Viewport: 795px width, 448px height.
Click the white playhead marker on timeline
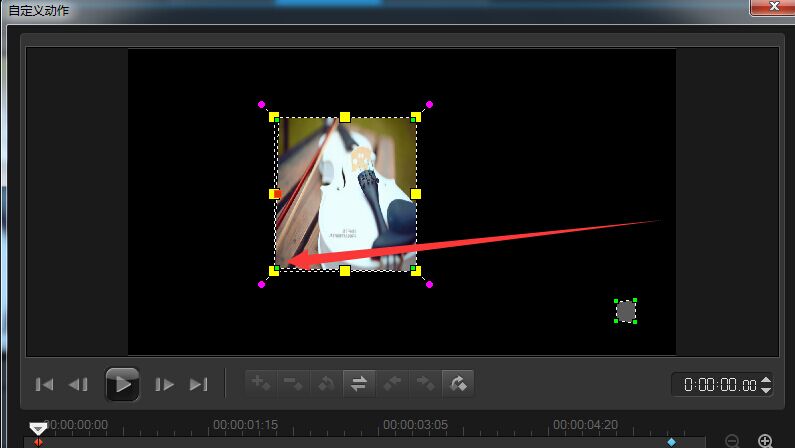click(x=38, y=429)
